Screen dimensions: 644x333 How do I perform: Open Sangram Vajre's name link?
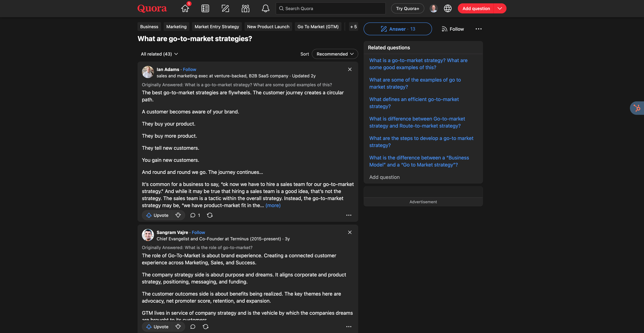[172, 232]
